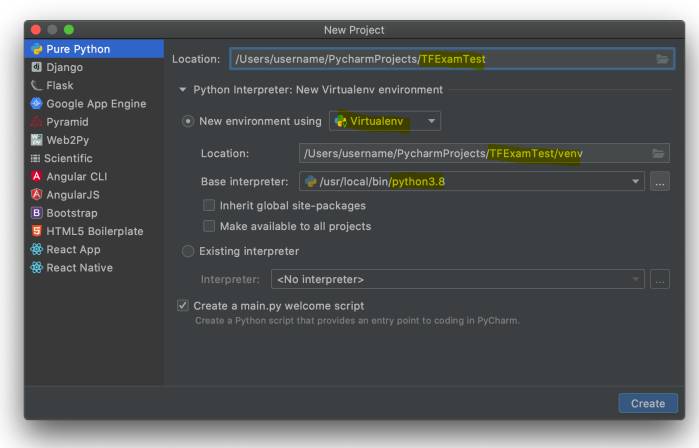This screenshot has height=448, width=699.
Task: Select the Existing interpreter radio button
Action: [188, 251]
